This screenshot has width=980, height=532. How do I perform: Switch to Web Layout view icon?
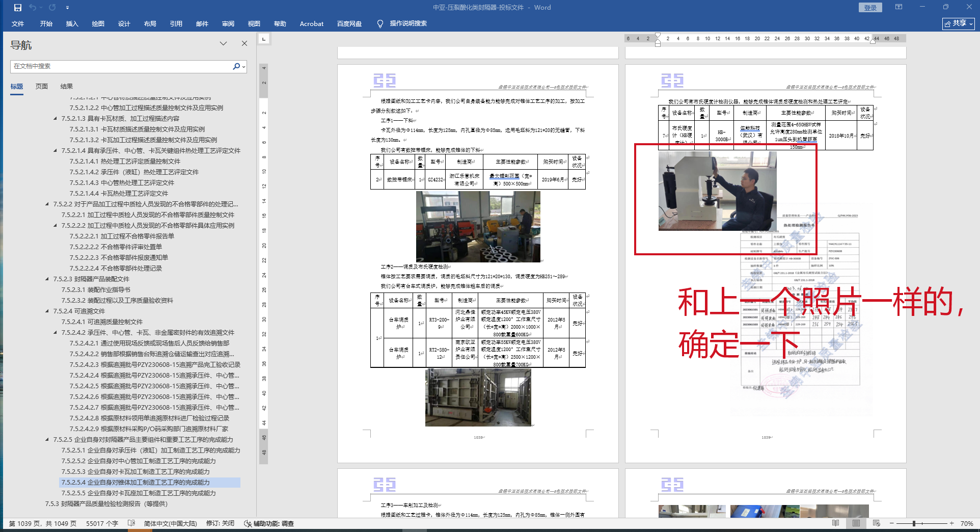click(876, 523)
